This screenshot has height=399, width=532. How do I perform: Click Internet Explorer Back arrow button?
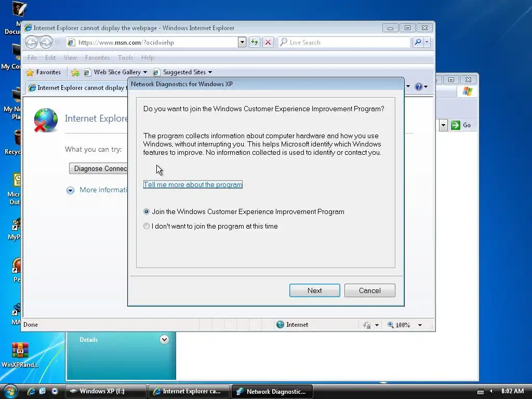[x=32, y=43]
